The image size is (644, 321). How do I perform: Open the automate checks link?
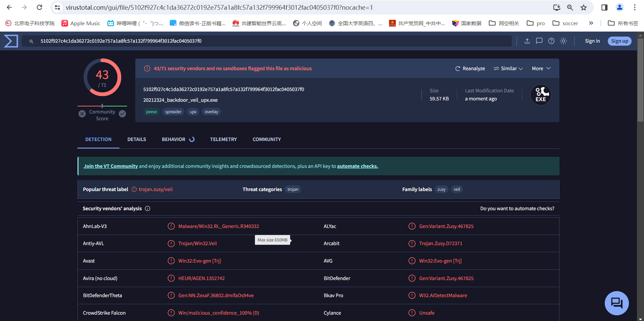358,166
